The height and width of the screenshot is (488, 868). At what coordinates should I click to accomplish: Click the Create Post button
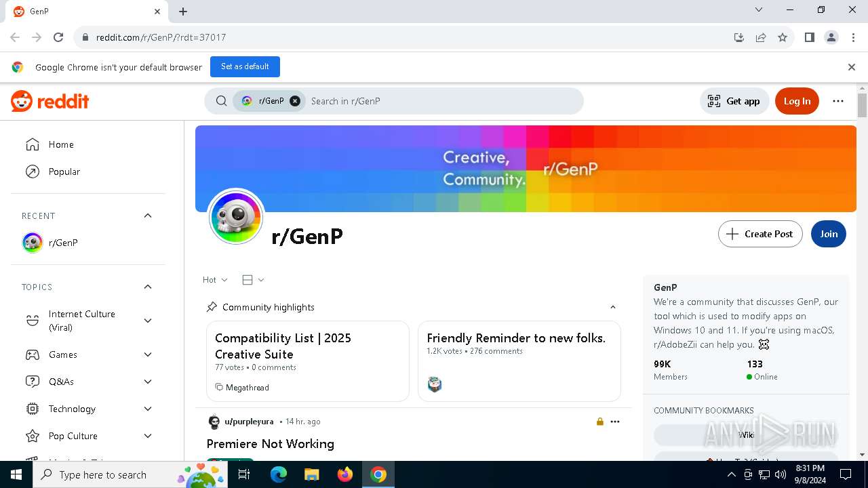760,234
